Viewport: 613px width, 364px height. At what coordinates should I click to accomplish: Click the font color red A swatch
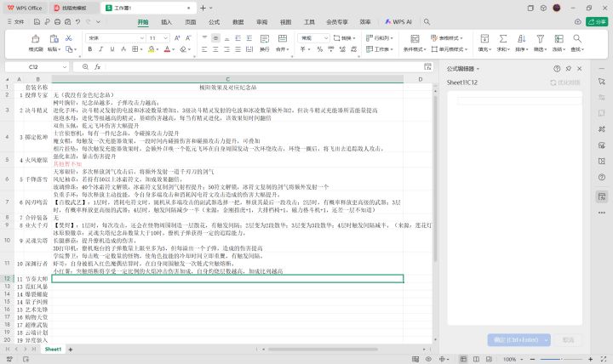click(167, 49)
